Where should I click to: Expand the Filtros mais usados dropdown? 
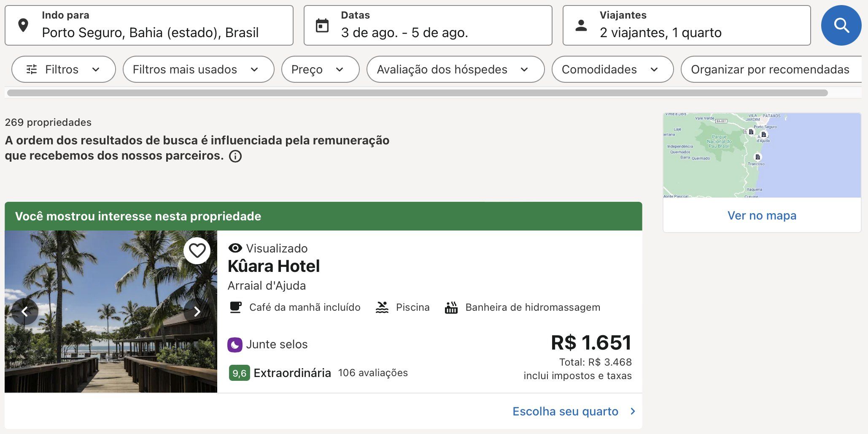[x=199, y=69]
